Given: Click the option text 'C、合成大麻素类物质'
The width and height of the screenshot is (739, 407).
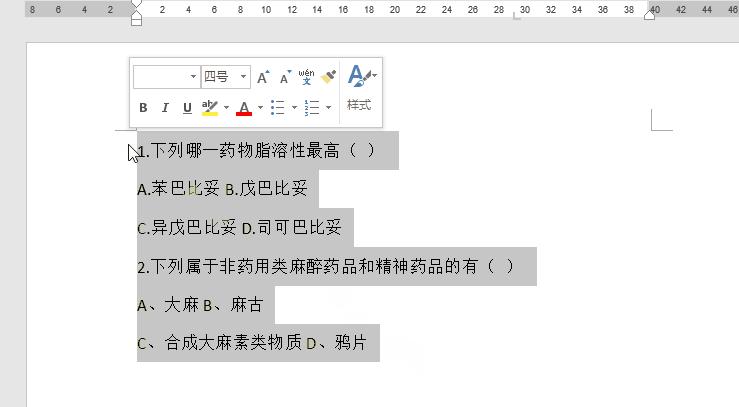Looking at the screenshot, I should tap(219, 343).
